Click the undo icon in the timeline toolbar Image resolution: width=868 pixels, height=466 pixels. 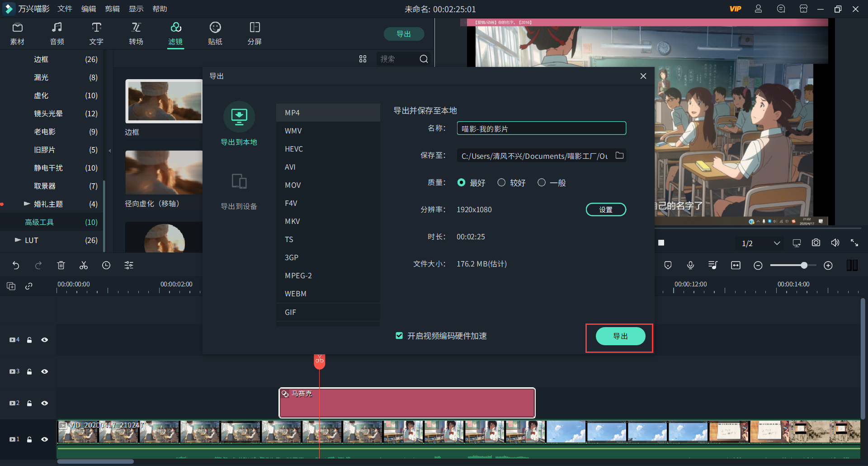click(16, 265)
